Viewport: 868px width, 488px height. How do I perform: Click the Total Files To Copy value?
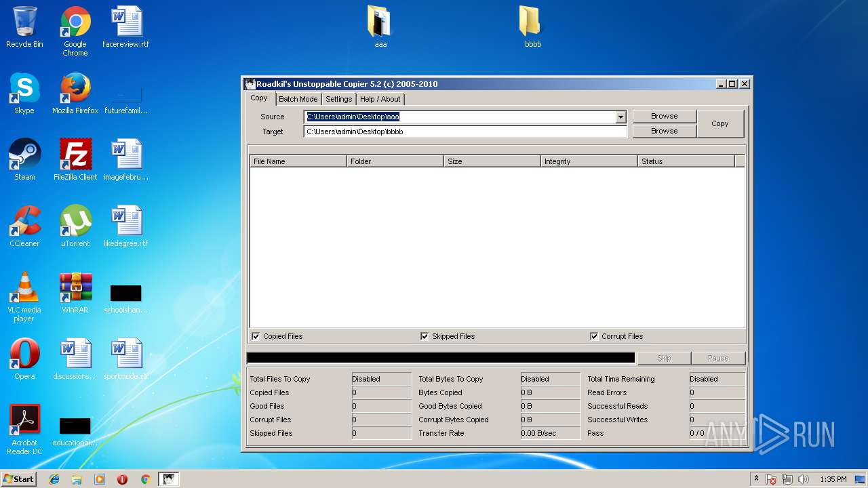coord(381,379)
